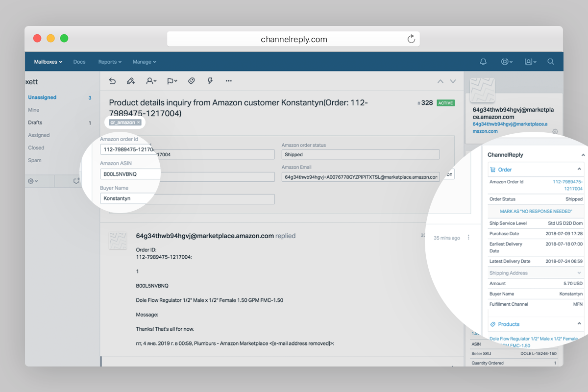The height and width of the screenshot is (392, 588).
Task: Click the Purchase Date value 2018-07-09 17:28
Action: pyautogui.click(x=564, y=234)
